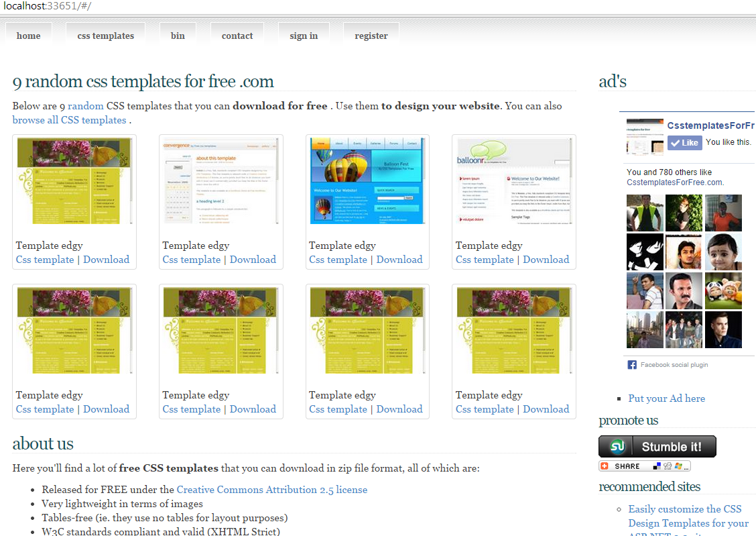
Task: Open the balloonr template thumbnail
Action: 514,181
